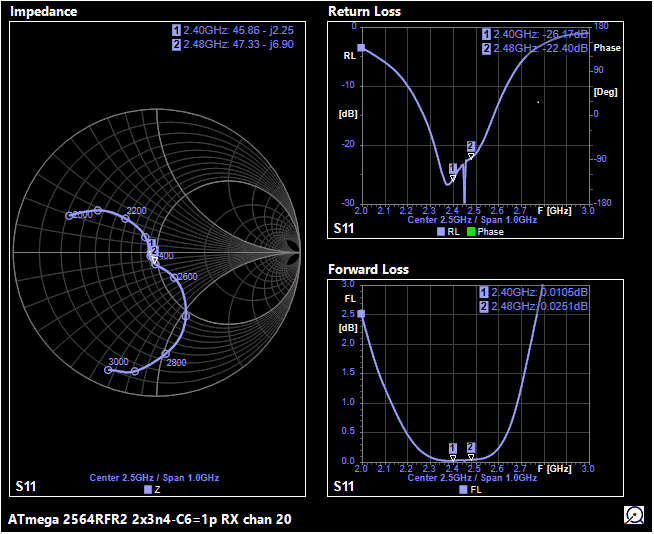
Task: Click the marker 1 readout in the Impedance panel
Action: tap(232, 31)
